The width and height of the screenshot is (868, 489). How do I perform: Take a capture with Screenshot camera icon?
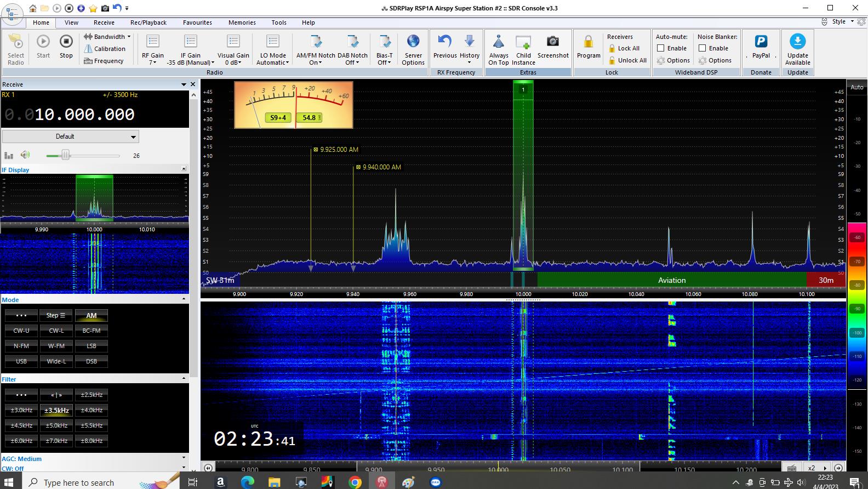click(553, 42)
